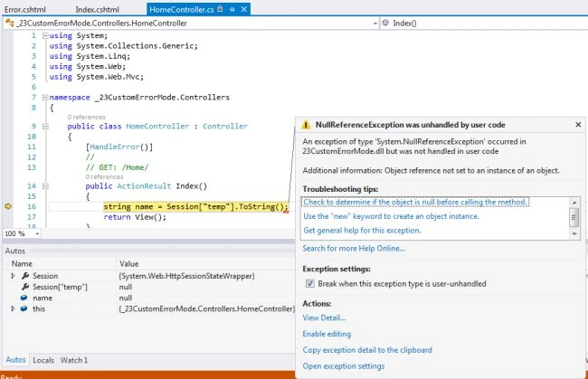Viewport: 588px width, 379px height.
Task: Click the pin icon on HomeController.cs tab
Action: pyautogui.click(x=232, y=9)
